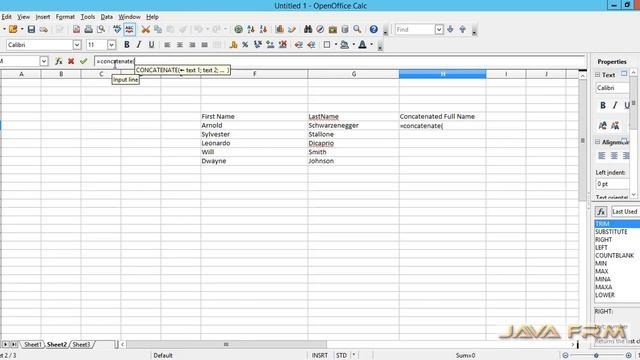This screenshot has height=360, width=640.
Task: Open the View menu
Action: click(x=23, y=17)
